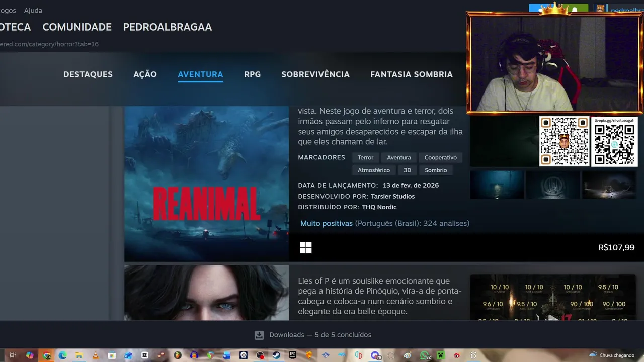Screen dimensions: 644x362
Task: Open Microsoft Edge from the taskbar
Action: tap(62, 355)
